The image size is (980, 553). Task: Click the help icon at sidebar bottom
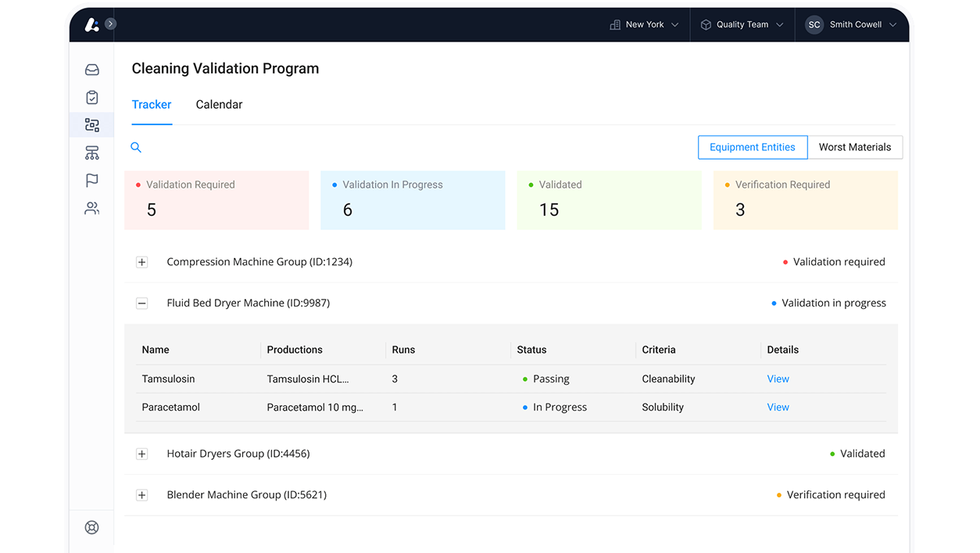pyautogui.click(x=91, y=527)
